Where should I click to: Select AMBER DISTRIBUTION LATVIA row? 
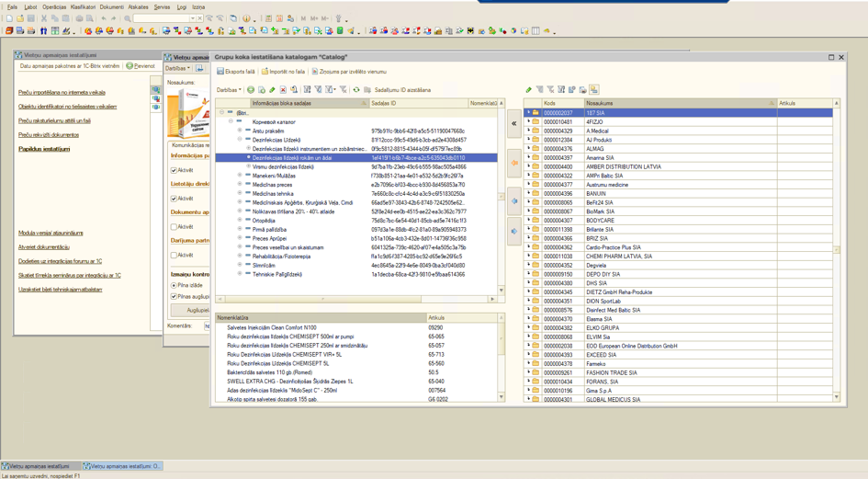pos(678,166)
